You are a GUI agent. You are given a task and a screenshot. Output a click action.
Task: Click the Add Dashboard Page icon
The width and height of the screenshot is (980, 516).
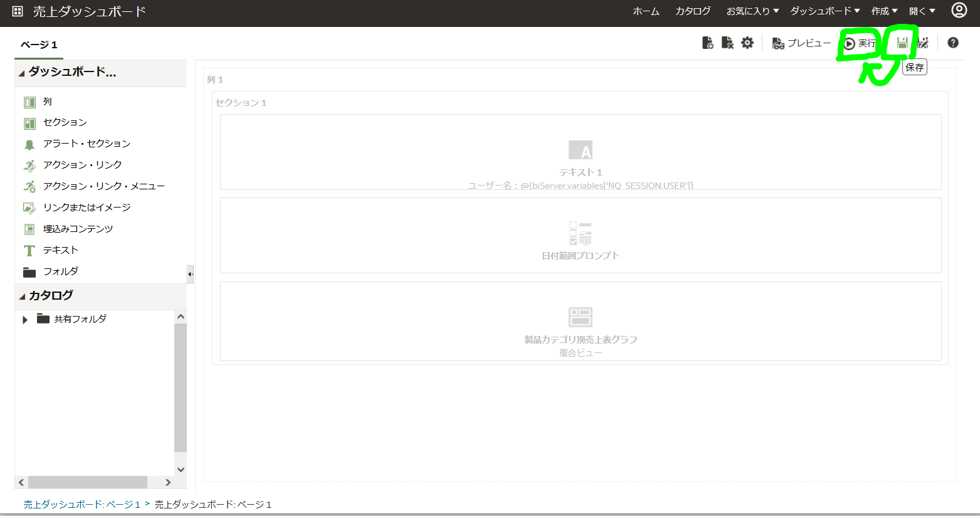point(707,43)
